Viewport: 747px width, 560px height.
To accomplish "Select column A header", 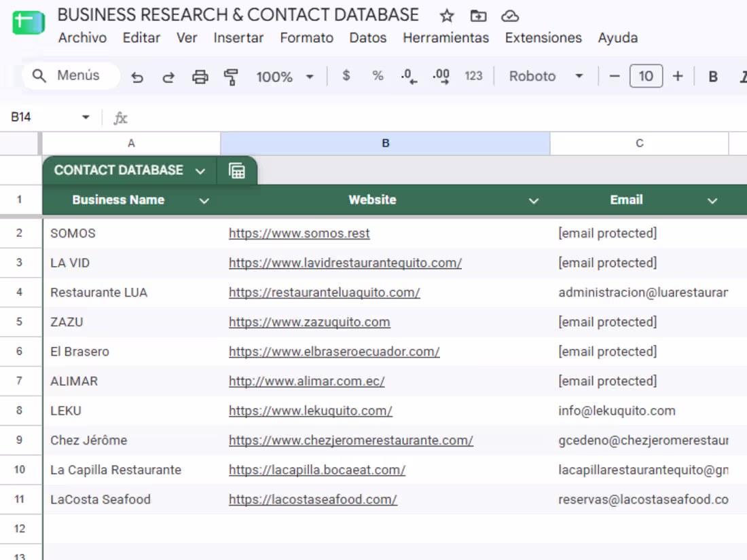I will [x=132, y=143].
